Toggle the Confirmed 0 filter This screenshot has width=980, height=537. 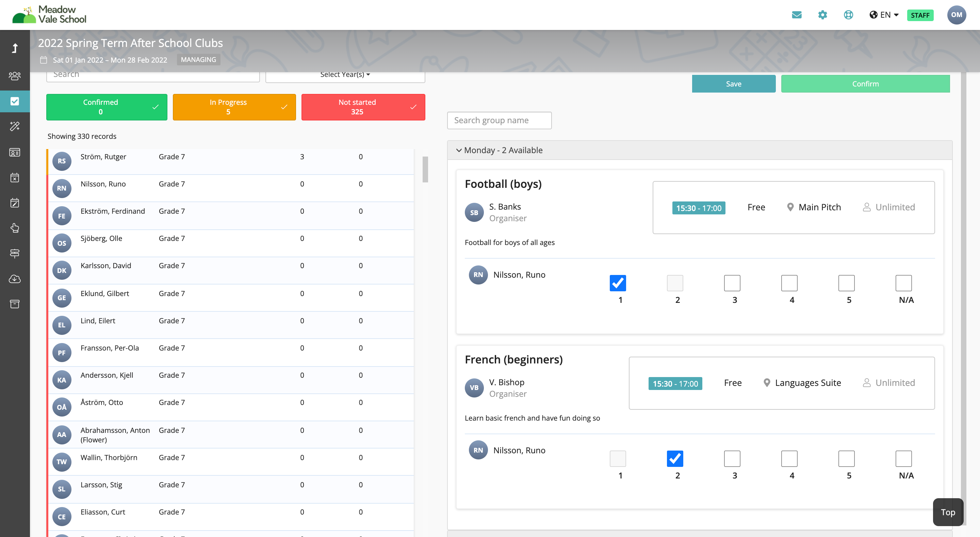(x=107, y=107)
